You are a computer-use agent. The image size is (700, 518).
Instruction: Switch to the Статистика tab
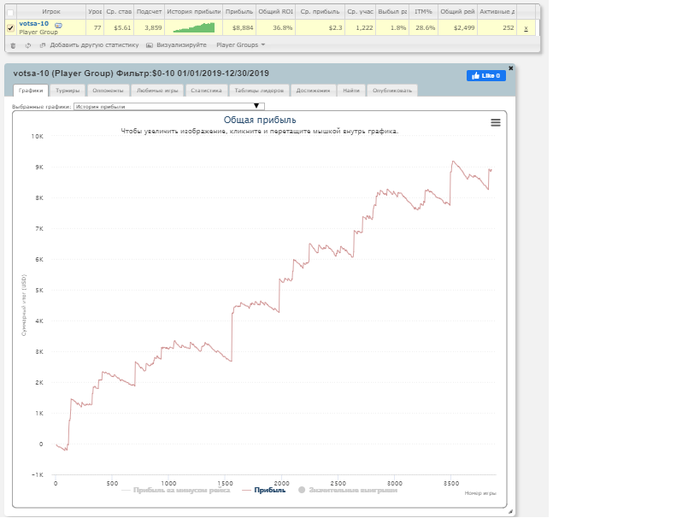click(206, 90)
